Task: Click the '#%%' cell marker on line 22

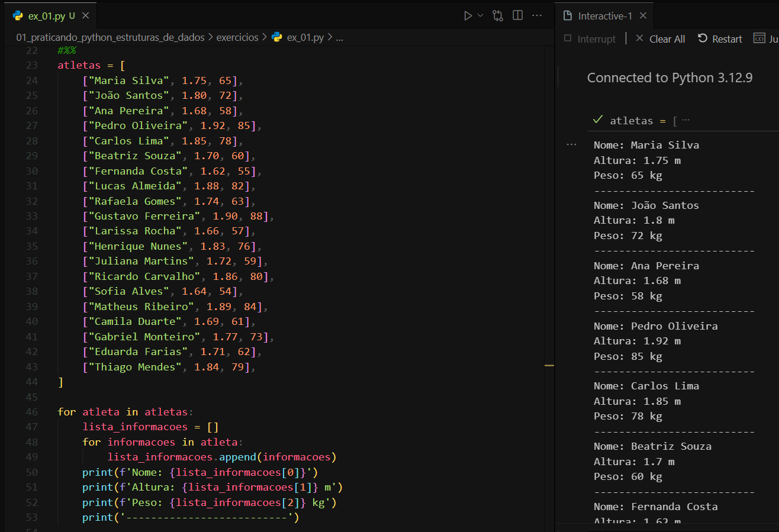Action: click(x=66, y=50)
